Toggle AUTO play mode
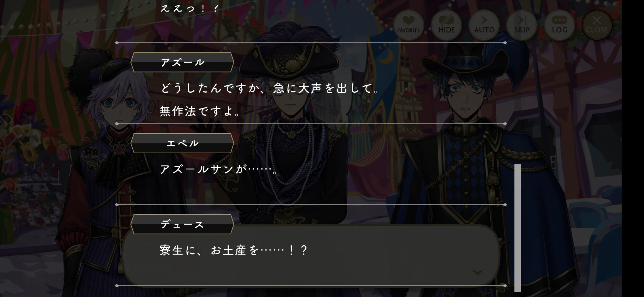This screenshot has height=297, width=644. (x=484, y=24)
